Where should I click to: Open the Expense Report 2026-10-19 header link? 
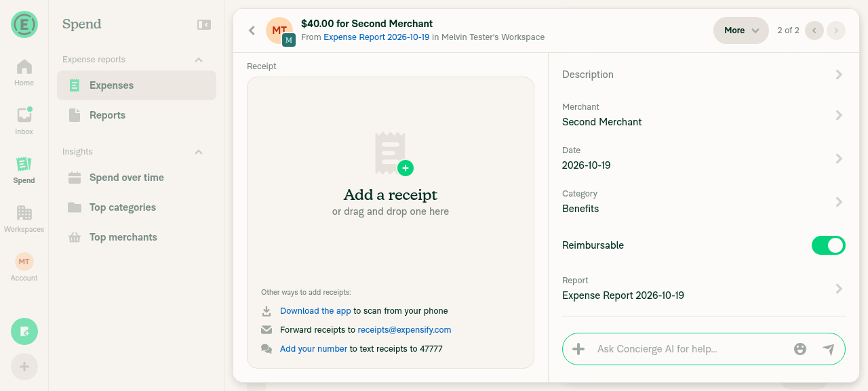[376, 37]
